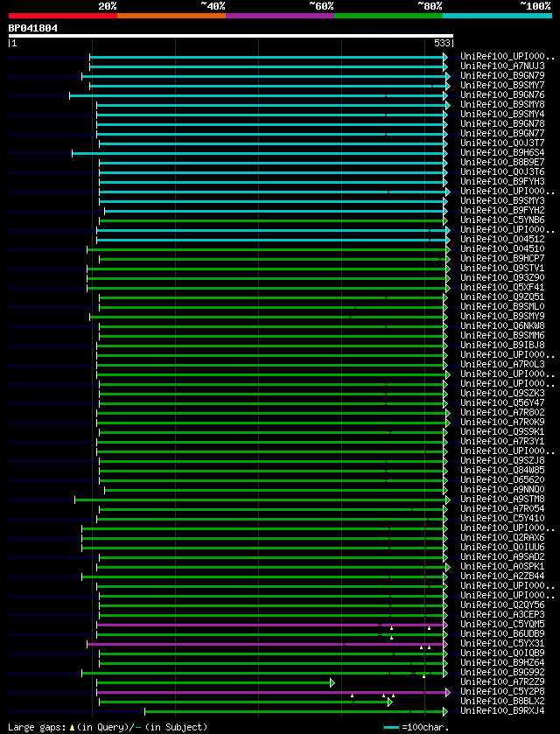This screenshot has width=560, height=734.
Task: Select the UniRef100_A9STM8 label
Action: [x=502, y=499]
